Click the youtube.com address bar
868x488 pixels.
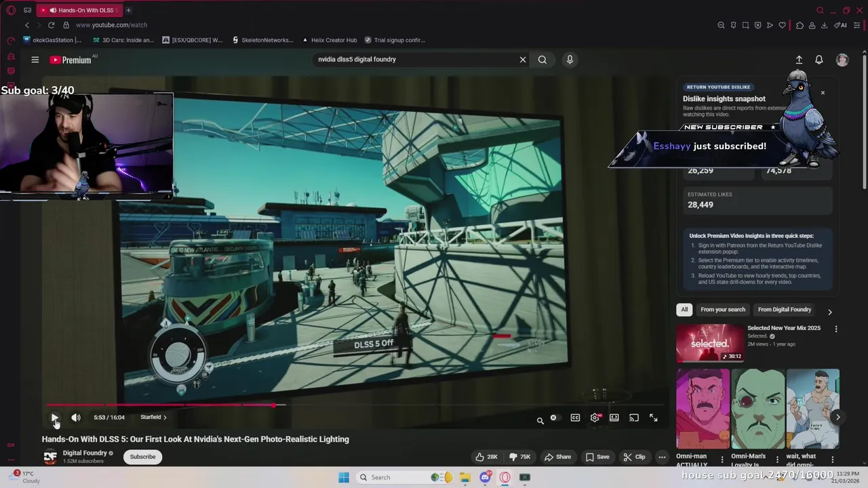tap(111, 25)
